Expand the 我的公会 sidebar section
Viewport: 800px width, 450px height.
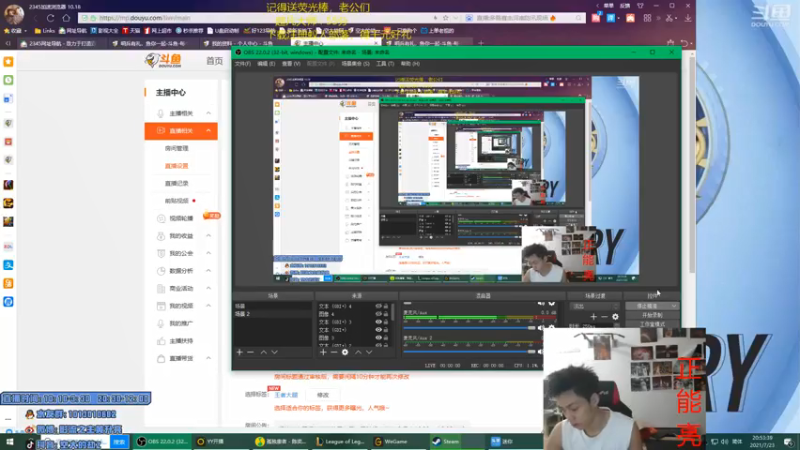point(209,253)
